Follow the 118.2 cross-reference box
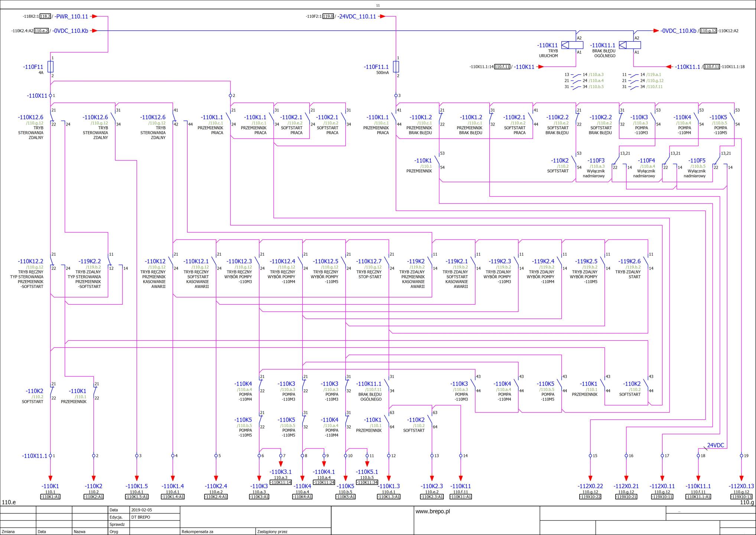 pos(45,16)
